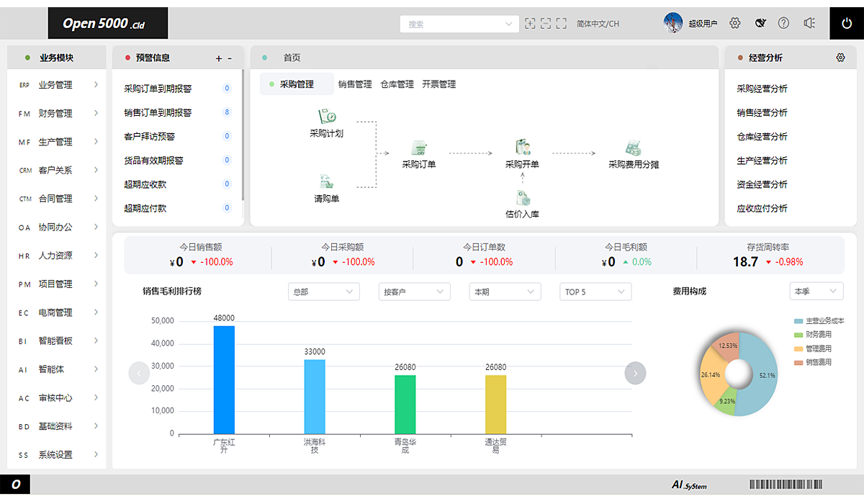Open 仓库经营分析 link
This screenshot has width=864, height=504.
click(x=762, y=136)
